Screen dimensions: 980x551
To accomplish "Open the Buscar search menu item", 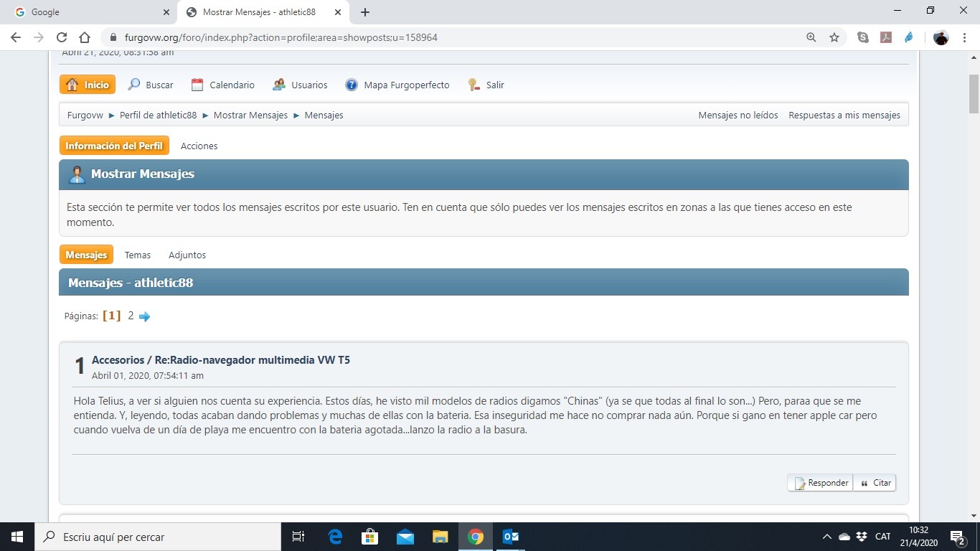I will pos(151,85).
